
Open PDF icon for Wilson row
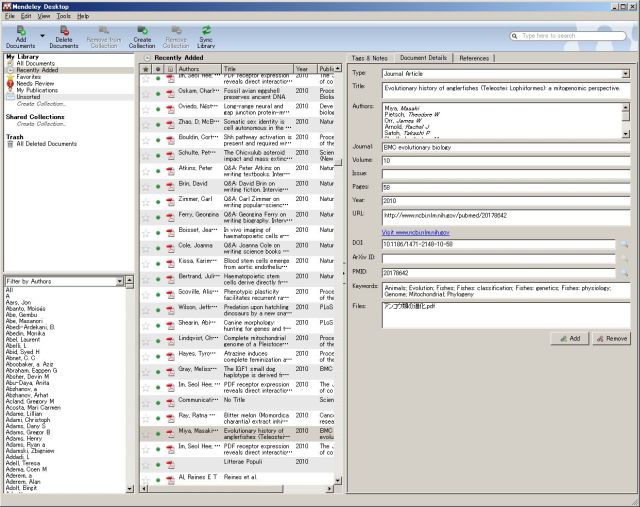point(170,310)
